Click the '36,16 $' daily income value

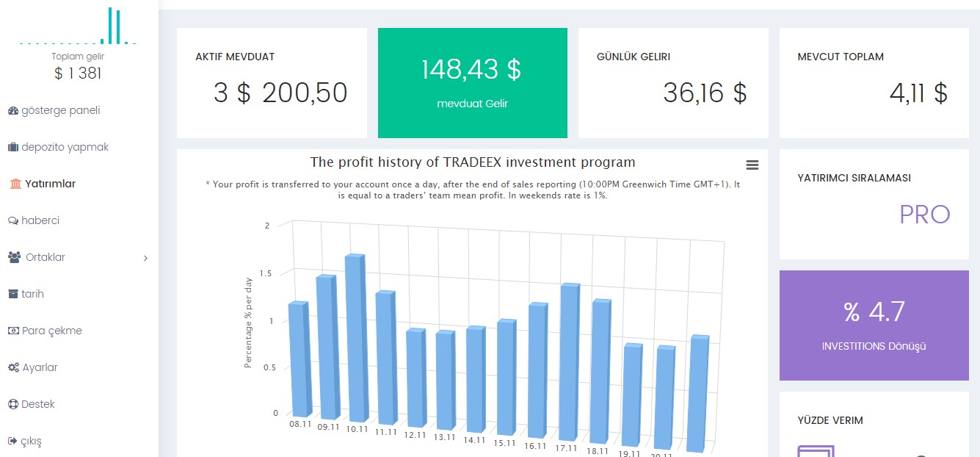[705, 93]
